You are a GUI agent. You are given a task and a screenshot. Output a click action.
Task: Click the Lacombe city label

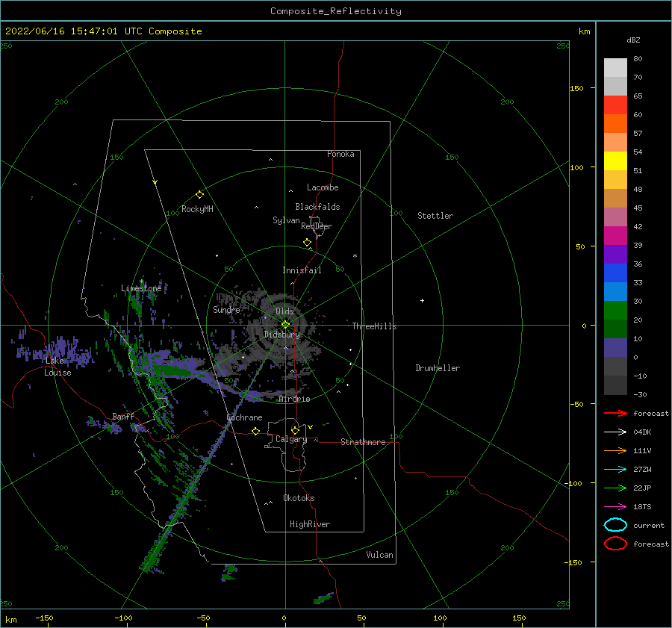click(323, 187)
